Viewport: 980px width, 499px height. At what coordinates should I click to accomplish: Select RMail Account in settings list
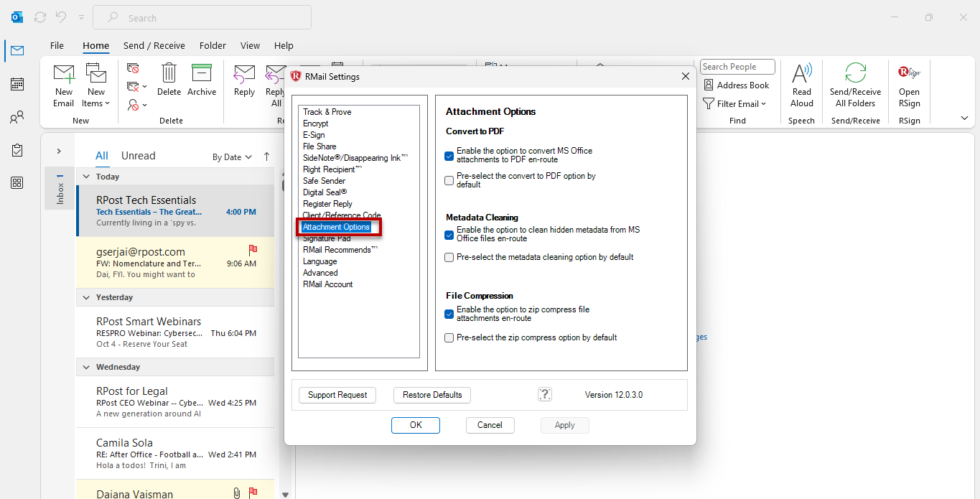tap(328, 284)
